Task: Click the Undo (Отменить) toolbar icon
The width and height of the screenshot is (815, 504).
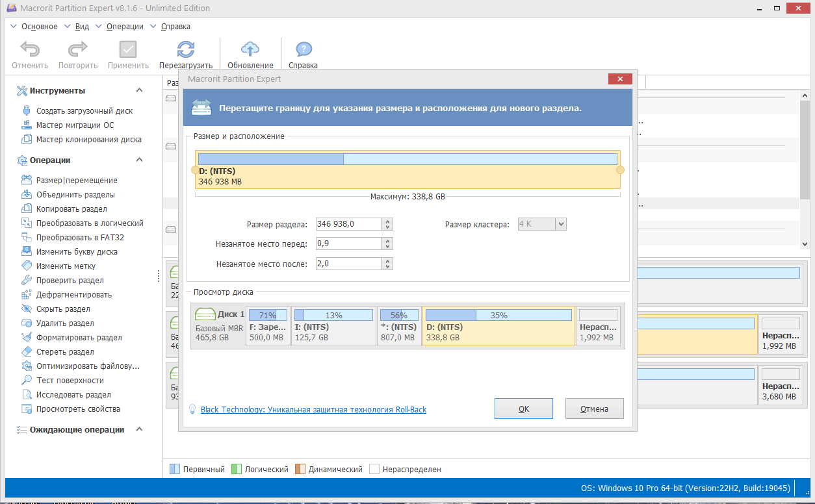Action: coord(30,49)
